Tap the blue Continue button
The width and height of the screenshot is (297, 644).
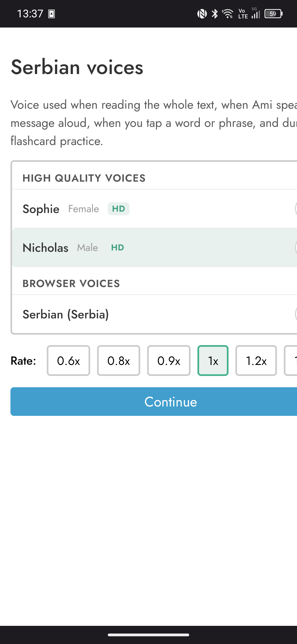[154, 402]
